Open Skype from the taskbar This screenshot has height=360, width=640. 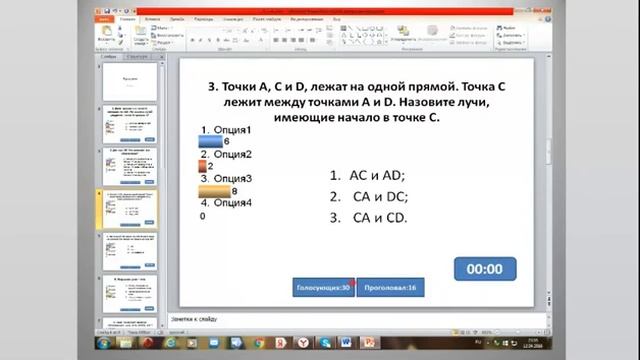click(325, 343)
